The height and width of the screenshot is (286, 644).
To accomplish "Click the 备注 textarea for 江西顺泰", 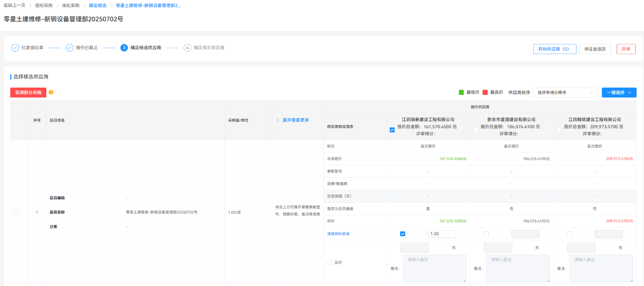I will tap(435, 268).
